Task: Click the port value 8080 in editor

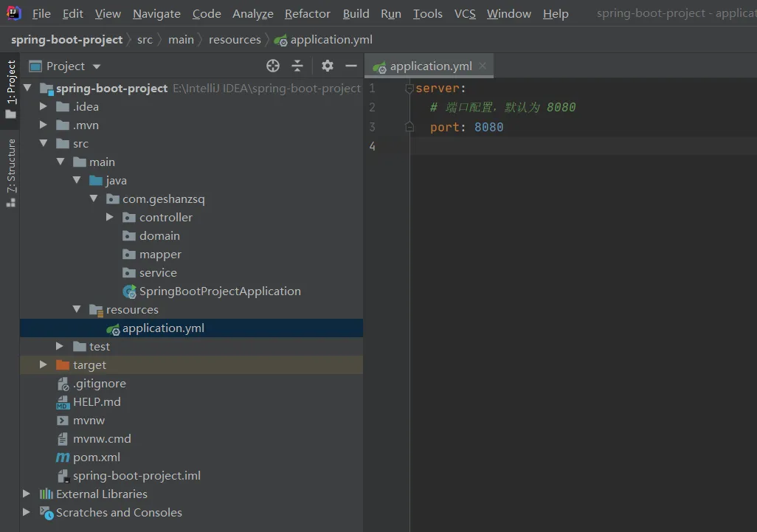Action: click(x=488, y=127)
